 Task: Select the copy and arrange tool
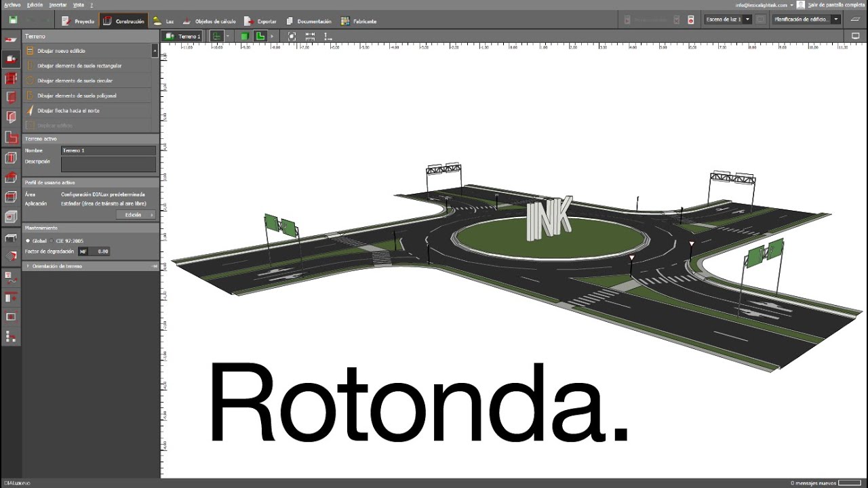point(10,297)
